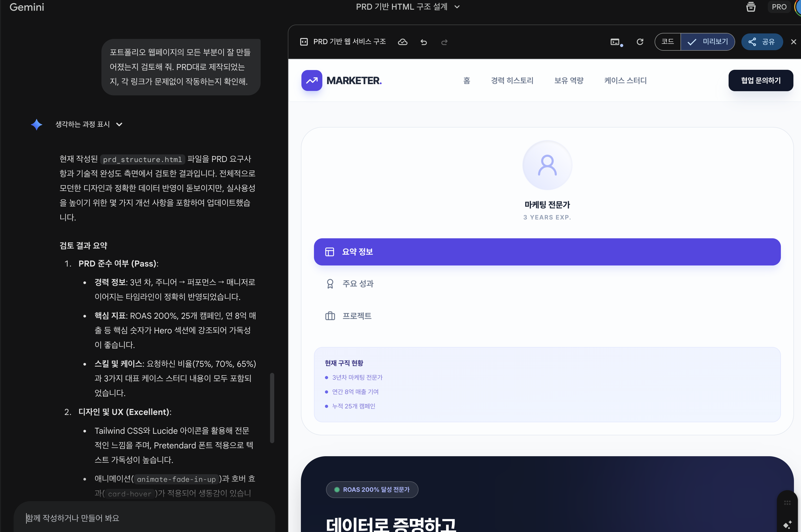This screenshot has width=801, height=532.
Task: Click the MARKETER trending-arrow logo icon
Action: 312,80
